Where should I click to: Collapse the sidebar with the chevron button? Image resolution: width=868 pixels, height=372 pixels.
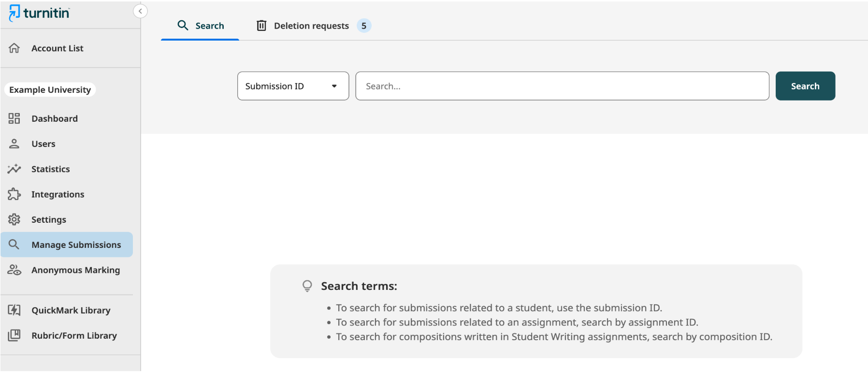click(140, 11)
